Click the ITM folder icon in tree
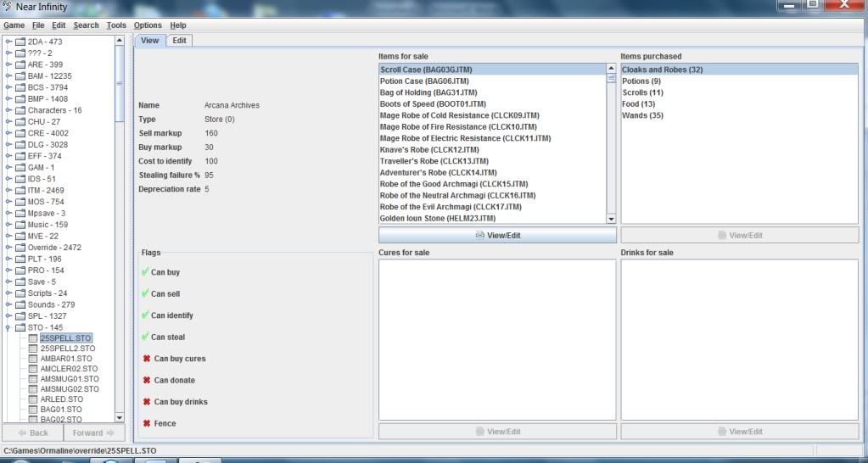 pos(20,191)
